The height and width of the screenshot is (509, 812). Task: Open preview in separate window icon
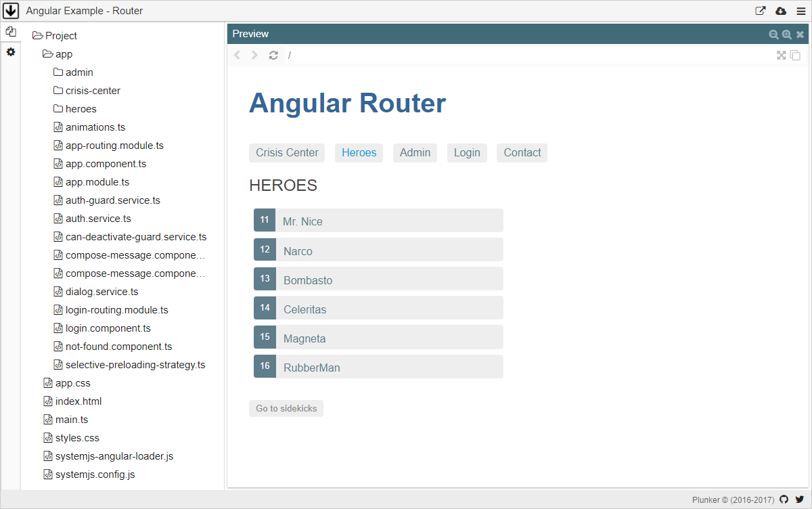point(795,56)
